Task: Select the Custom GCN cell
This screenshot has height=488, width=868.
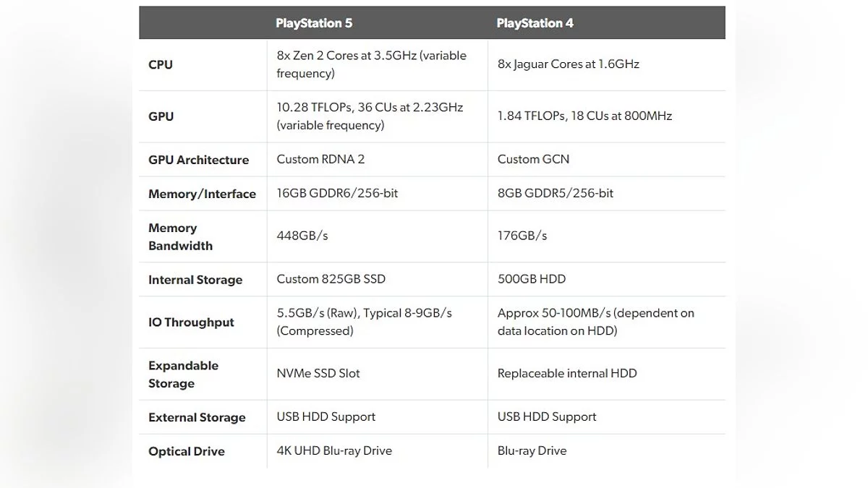Action: tap(533, 159)
